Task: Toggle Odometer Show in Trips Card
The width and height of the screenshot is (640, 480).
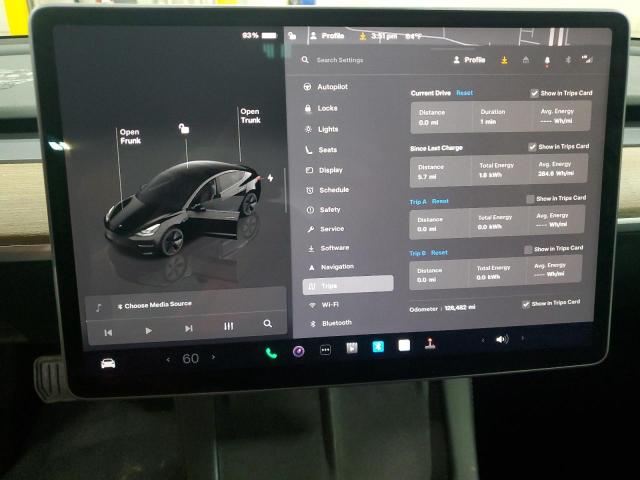Action: point(526,304)
